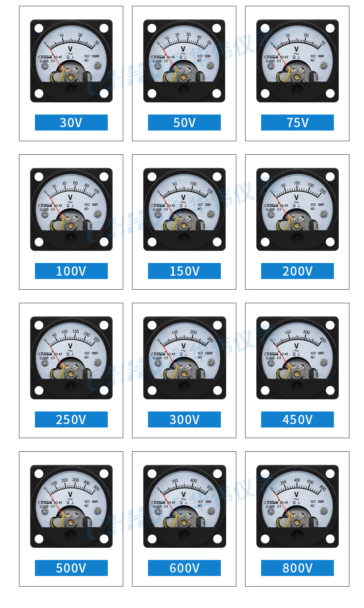The height and width of the screenshot is (608, 364).
Task: Click the blue 800V label
Action: click(298, 568)
